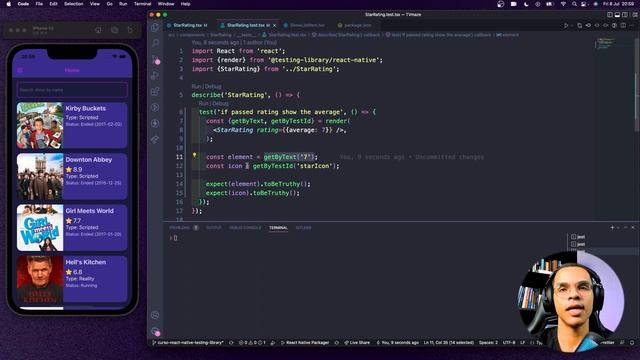Tap the Kirby Buckets poster thumbnail
Viewport: 640px width, 360px height.
tap(40, 125)
